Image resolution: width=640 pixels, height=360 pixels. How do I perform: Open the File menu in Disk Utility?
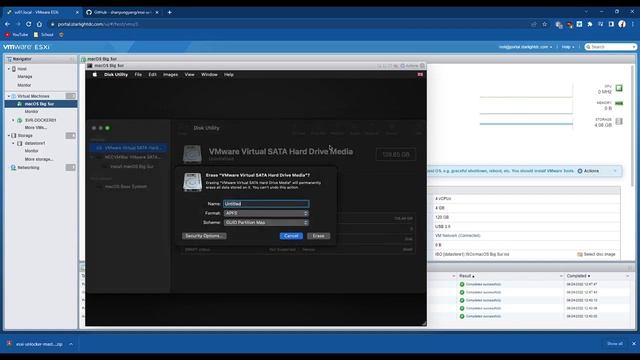[138, 75]
